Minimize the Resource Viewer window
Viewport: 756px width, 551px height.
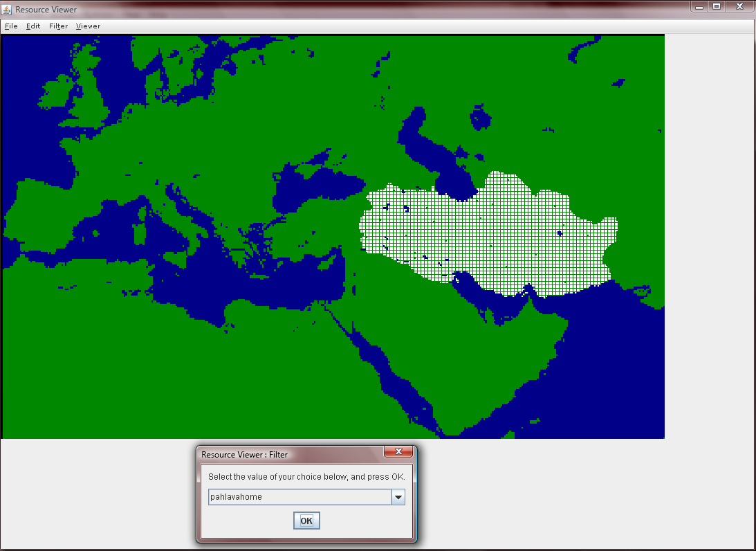pyautogui.click(x=699, y=7)
